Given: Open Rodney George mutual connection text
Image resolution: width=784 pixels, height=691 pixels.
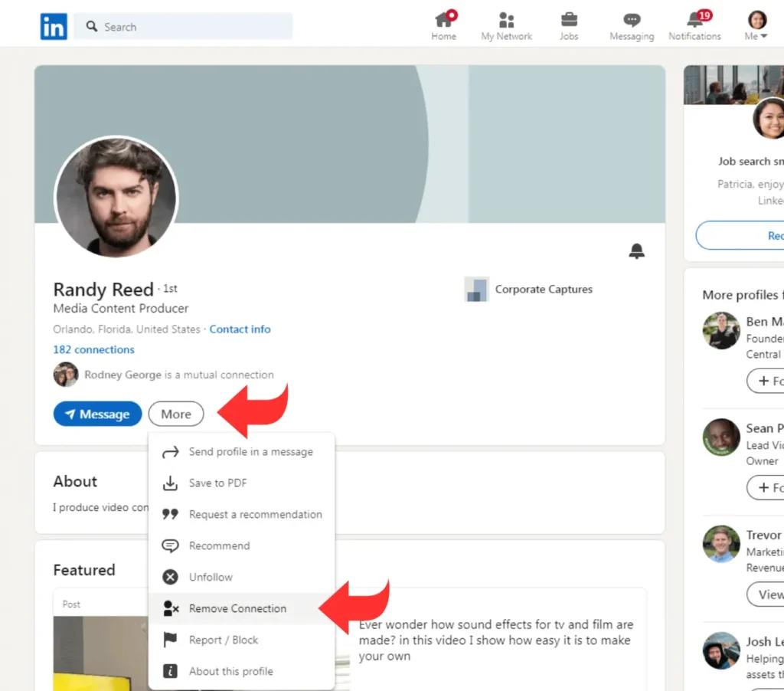Looking at the screenshot, I should click(x=179, y=375).
